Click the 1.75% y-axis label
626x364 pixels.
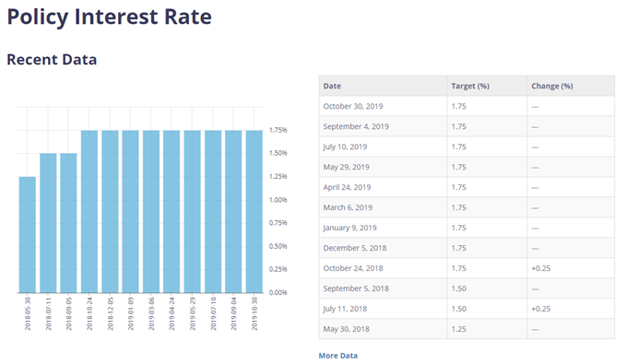[278, 130]
